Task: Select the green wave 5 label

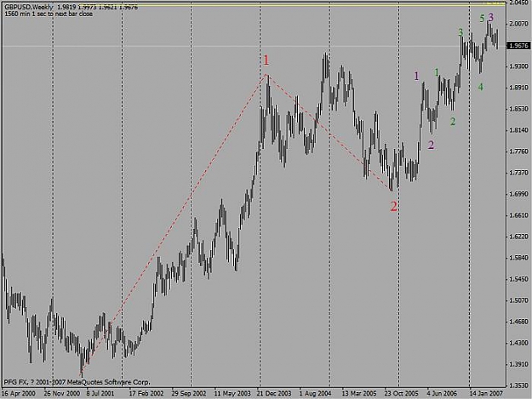Action: [482, 19]
